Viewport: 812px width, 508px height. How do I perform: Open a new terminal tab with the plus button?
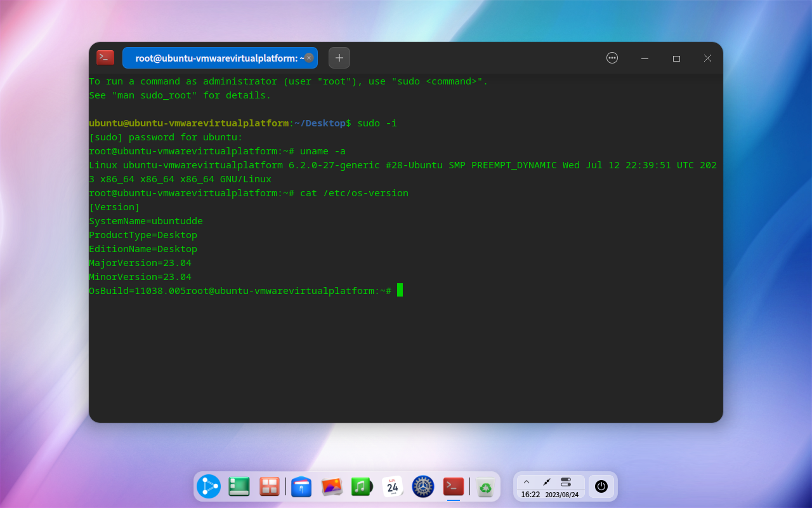[339, 58]
